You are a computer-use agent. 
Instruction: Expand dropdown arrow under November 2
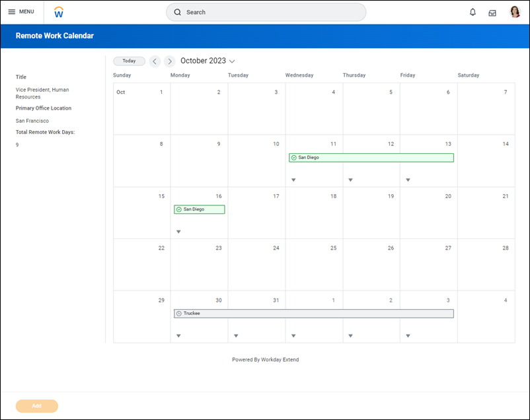[350, 336]
